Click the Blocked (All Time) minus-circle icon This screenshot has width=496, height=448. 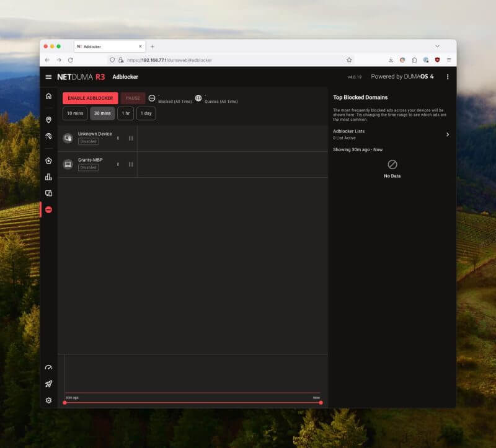[x=152, y=98]
